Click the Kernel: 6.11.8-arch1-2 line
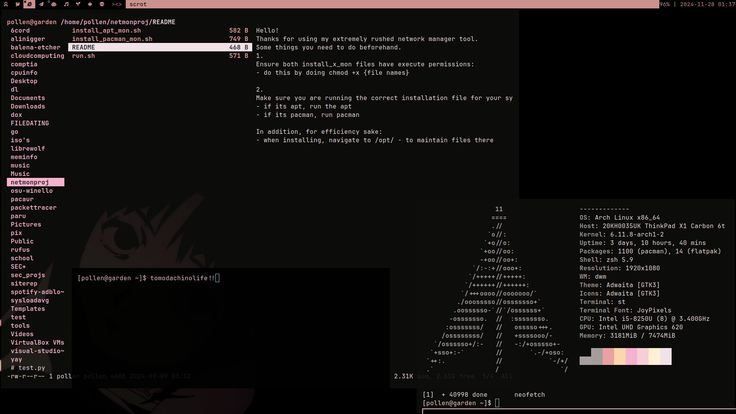This screenshot has height=414, width=736. tap(621, 235)
